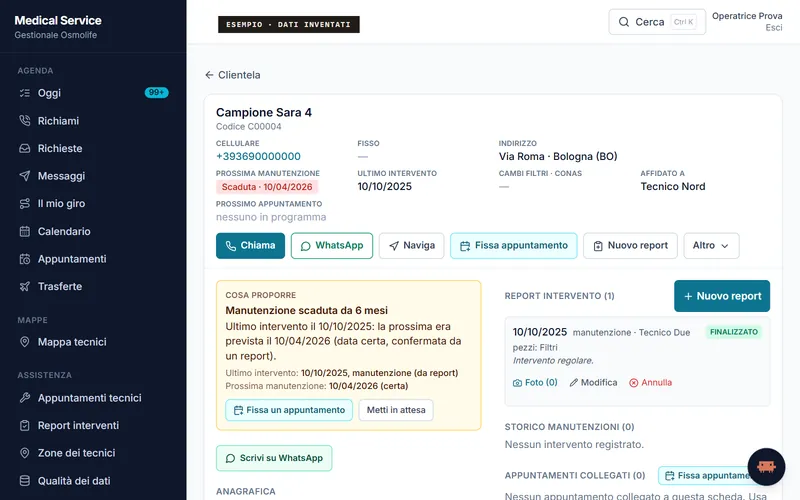
Task: Click the Appuntamenti clock-calendar icon
Action: [24, 259]
